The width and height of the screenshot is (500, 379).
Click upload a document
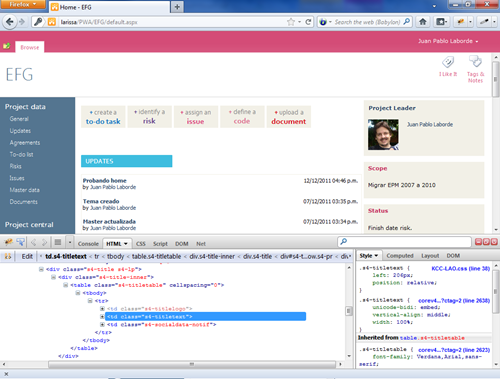[x=289, y=117]
